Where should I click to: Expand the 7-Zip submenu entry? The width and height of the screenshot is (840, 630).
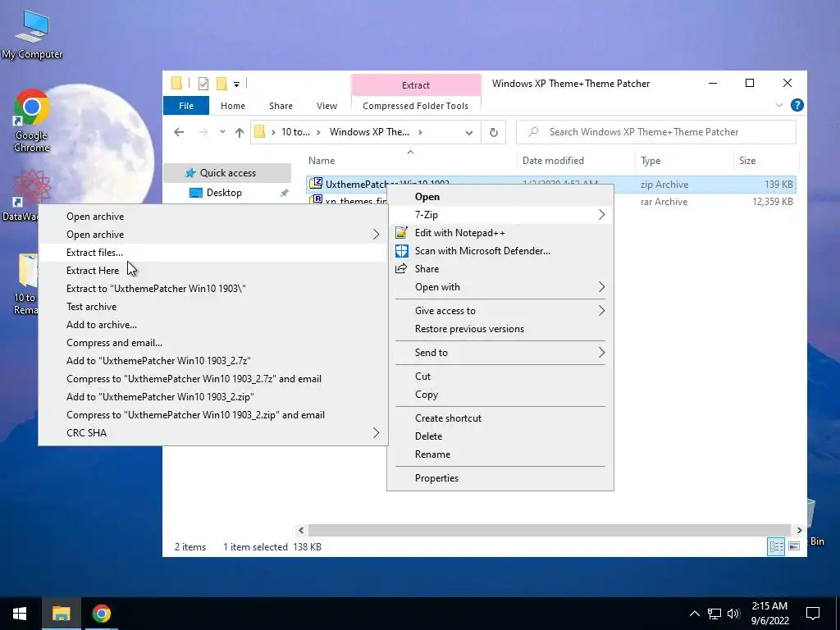coord(500,215)
